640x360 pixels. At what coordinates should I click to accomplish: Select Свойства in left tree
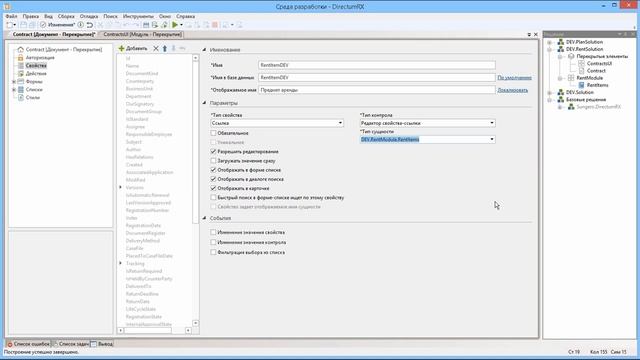36,66
